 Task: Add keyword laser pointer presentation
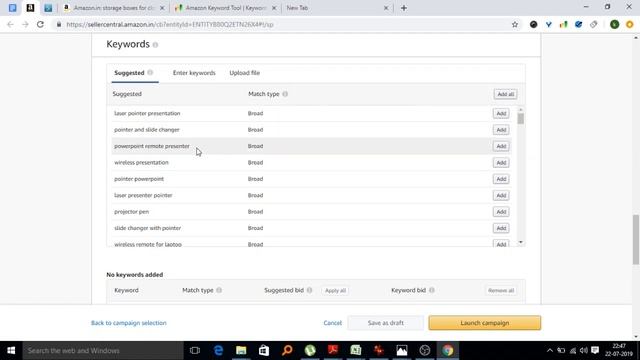(x=501, y=113)
